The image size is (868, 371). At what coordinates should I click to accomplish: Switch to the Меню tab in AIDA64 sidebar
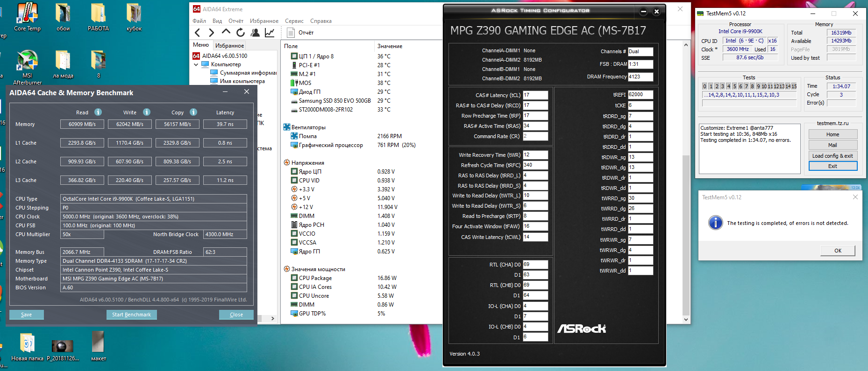(x=201, y=45)
